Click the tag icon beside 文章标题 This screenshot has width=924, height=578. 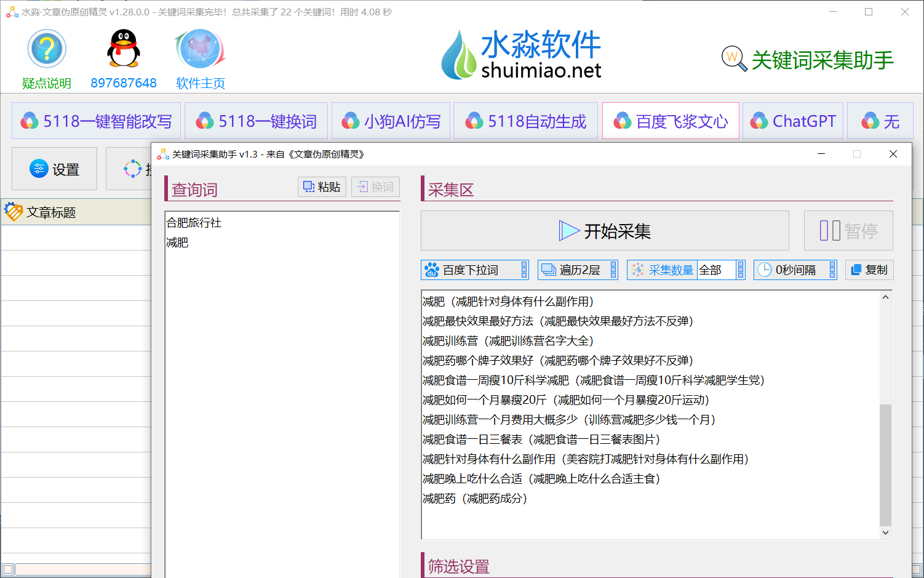click(x=14, y=212)
